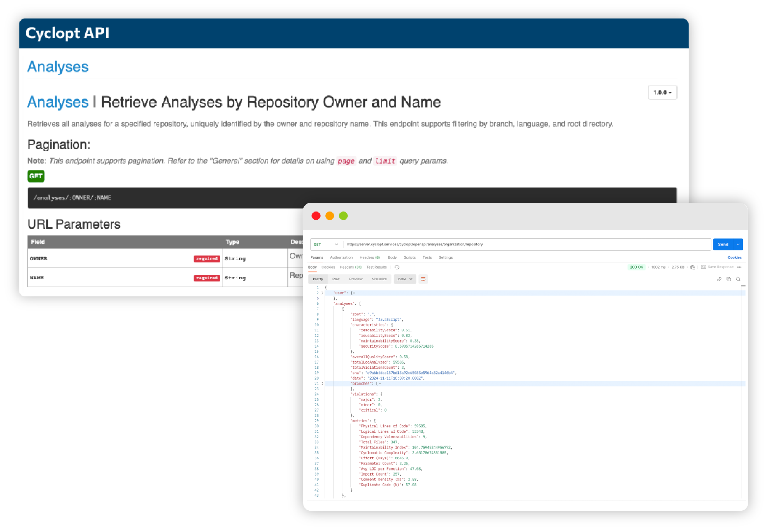This screenshot has height=532, width=769.
Task: Open the GET method dropdown
Action: [x=326, y=245]
